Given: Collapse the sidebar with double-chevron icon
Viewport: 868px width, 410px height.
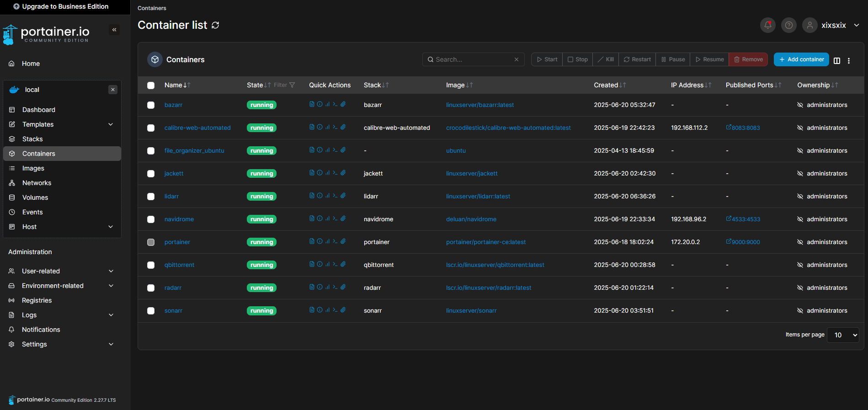Looking at the screenshot, I should (x=114, y=30).
